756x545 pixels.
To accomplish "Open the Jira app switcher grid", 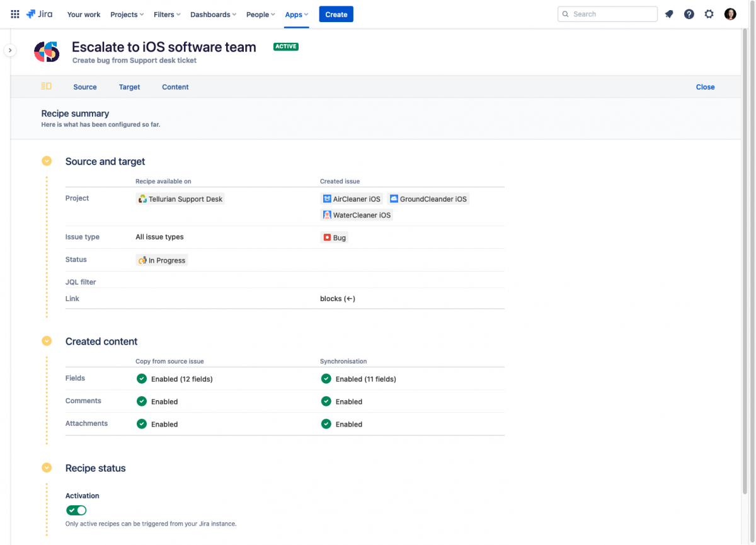I will coord(14,14).
